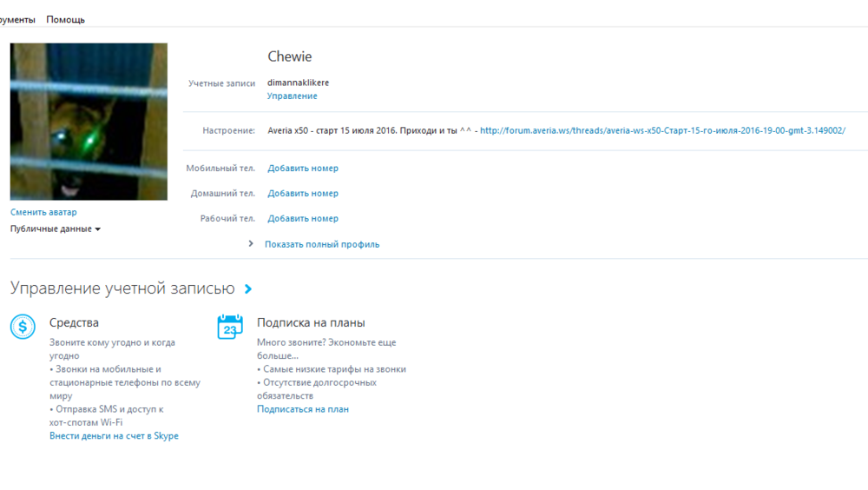Viewport: 868px width, 490px height.
Task: Click Показать полный профиль text
Action: coord(322,244)
